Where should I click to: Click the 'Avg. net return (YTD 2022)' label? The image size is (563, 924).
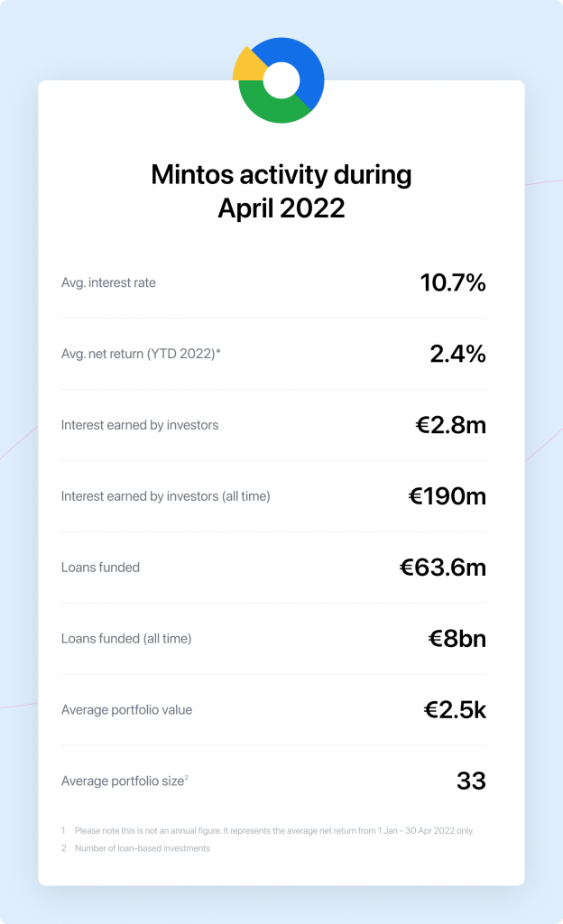tap(141, 354)
